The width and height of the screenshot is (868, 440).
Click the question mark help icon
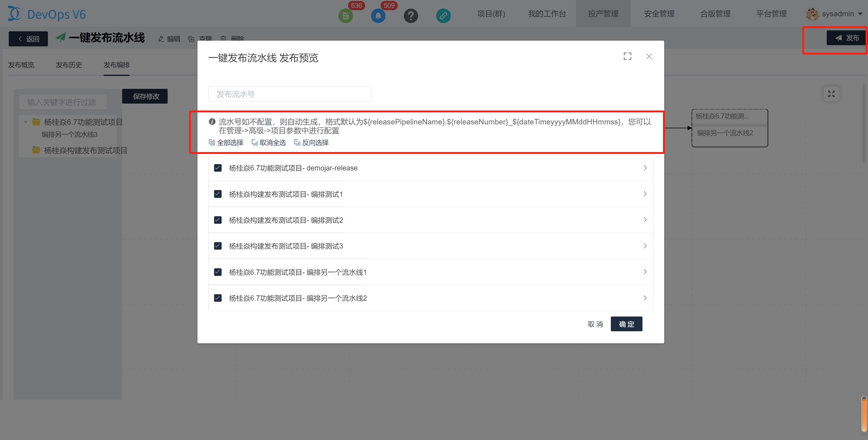[410, 15]
